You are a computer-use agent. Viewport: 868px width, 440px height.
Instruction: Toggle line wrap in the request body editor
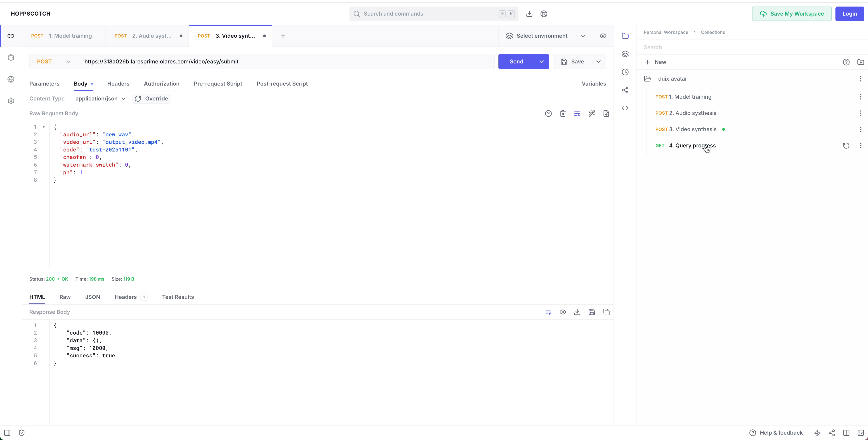point(577,114)
